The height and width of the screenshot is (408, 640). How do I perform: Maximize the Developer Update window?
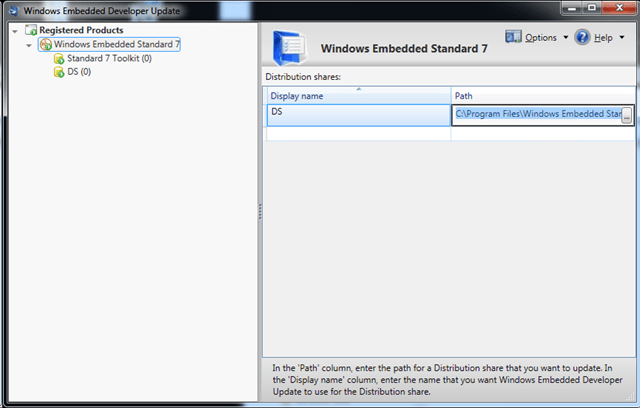tap(592, 8)
